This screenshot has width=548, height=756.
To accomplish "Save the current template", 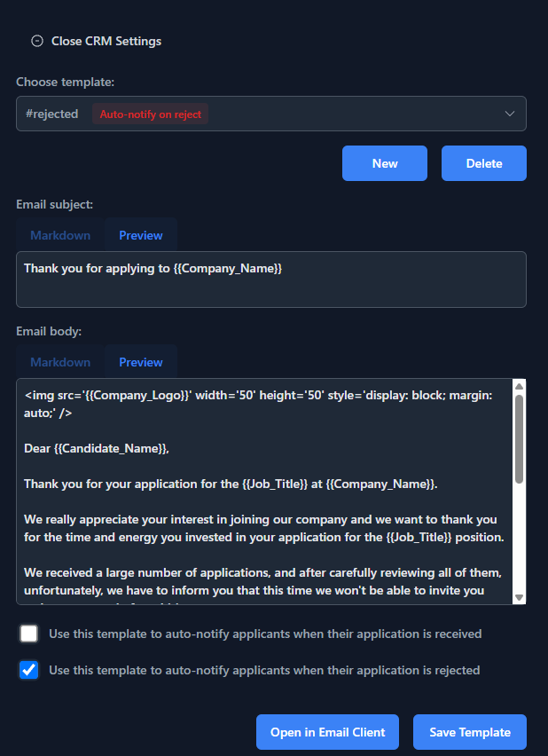I will click(x=470, y=732).
